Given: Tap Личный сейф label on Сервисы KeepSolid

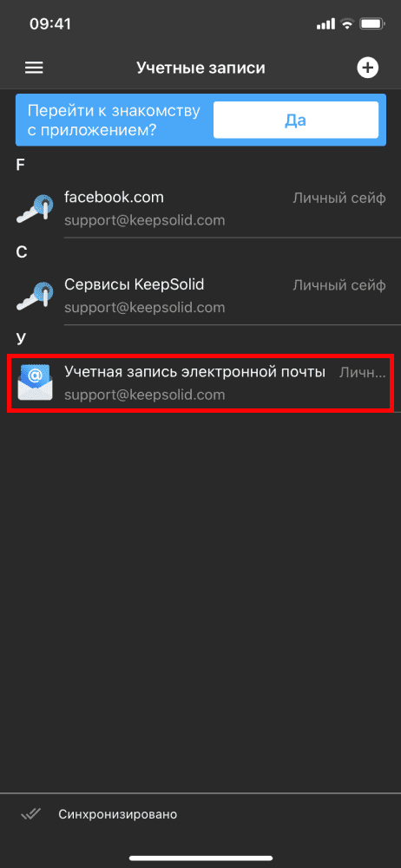Looking at the screenshot, I should point(339,285).
